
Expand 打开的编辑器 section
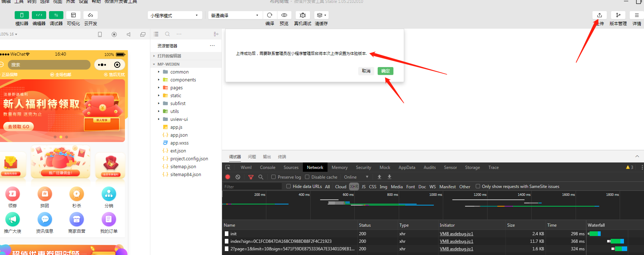[169, 56]
